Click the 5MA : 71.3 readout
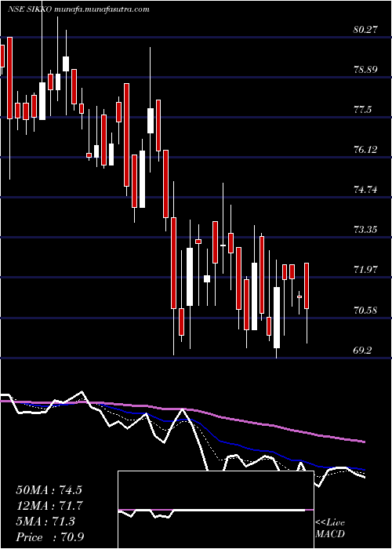 pos(45,522)
